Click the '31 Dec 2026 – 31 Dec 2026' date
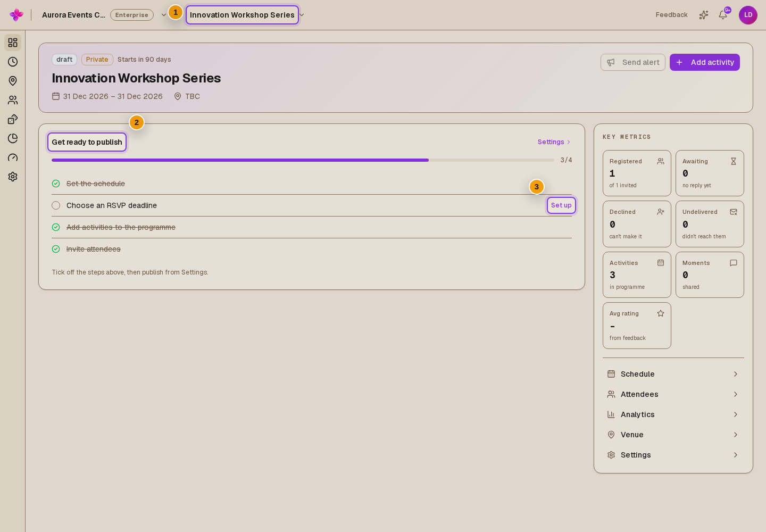 click(x=113, y=96)
